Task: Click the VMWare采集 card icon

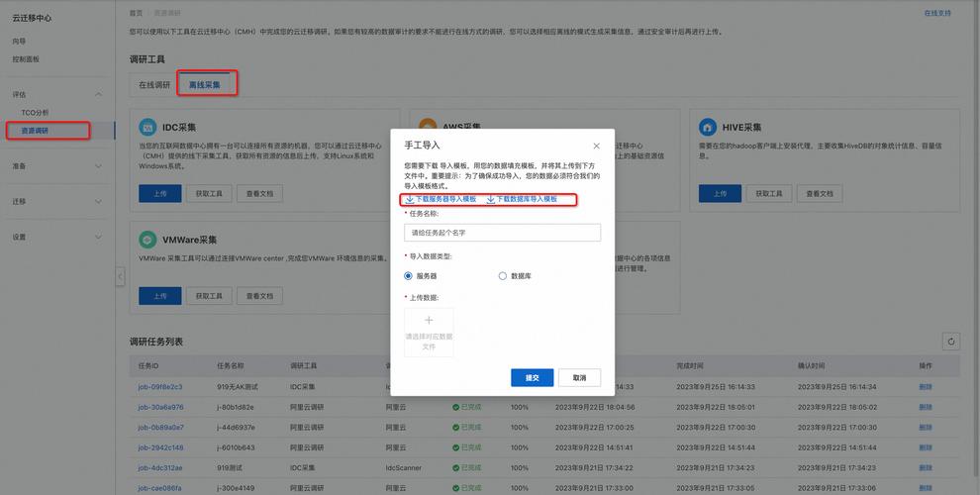Action: pos(147,240)
